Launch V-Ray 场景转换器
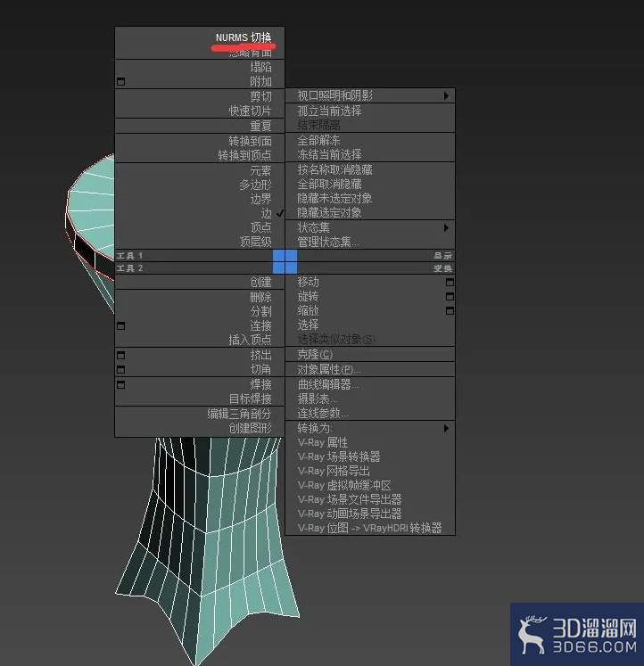The image size is (644, 666). (x=339, y=456)
